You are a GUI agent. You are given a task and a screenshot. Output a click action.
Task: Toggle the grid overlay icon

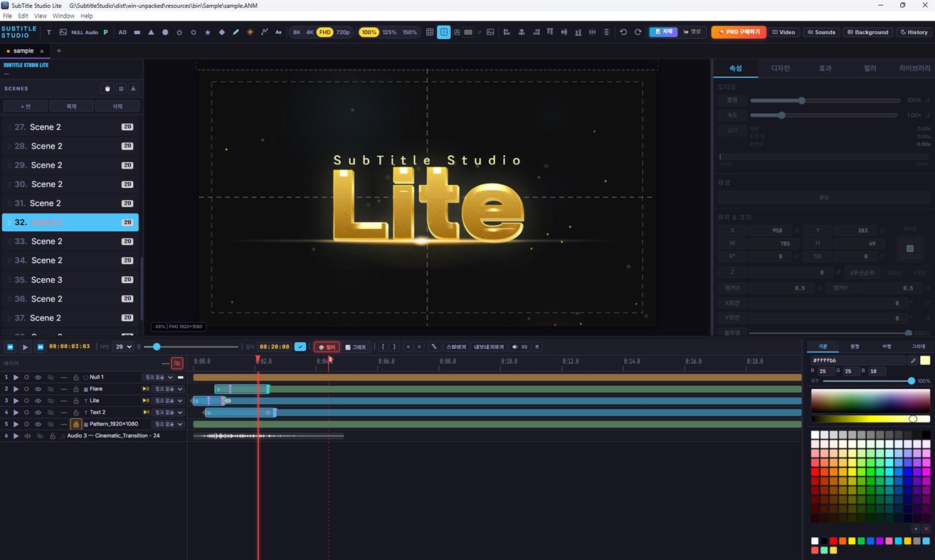430,32
